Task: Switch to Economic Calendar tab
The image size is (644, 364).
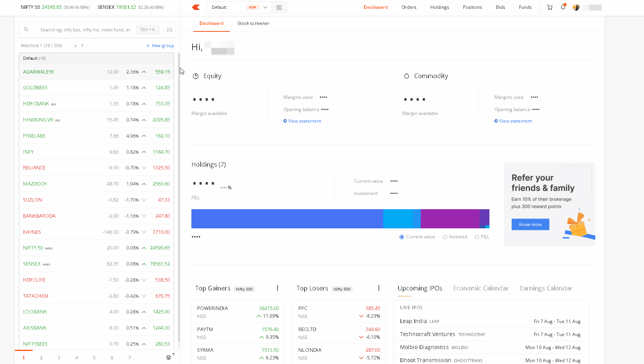Action: (481, 288)
